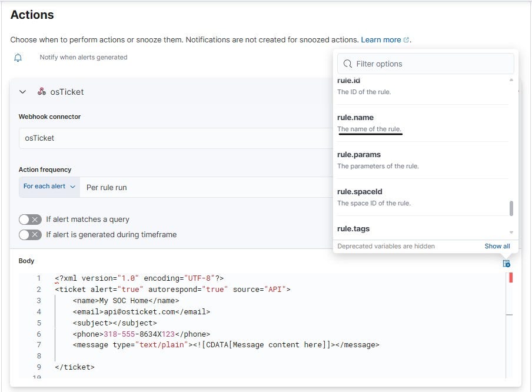Click the variable list scroll down arrow
The width and height of the screenshot is (532, 392).
(511, 232)
